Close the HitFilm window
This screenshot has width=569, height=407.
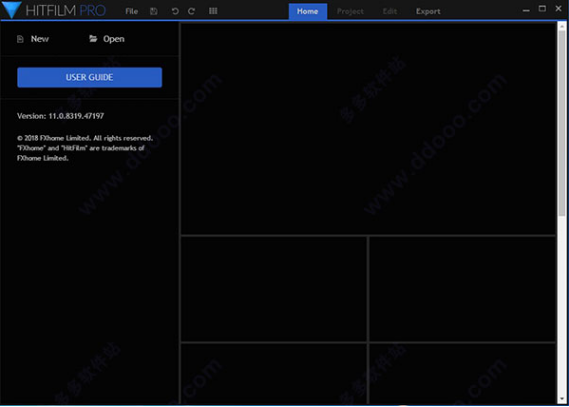[558, 9]
